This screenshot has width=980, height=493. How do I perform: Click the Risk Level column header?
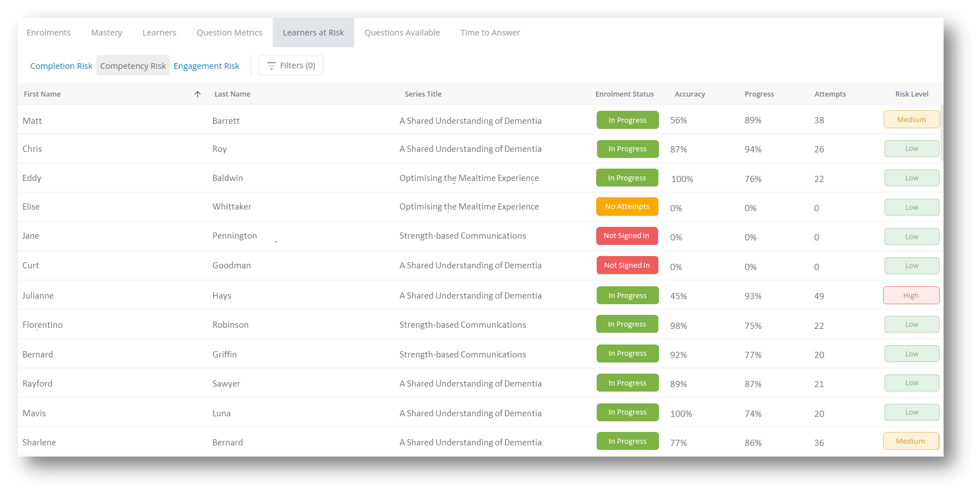911,94
